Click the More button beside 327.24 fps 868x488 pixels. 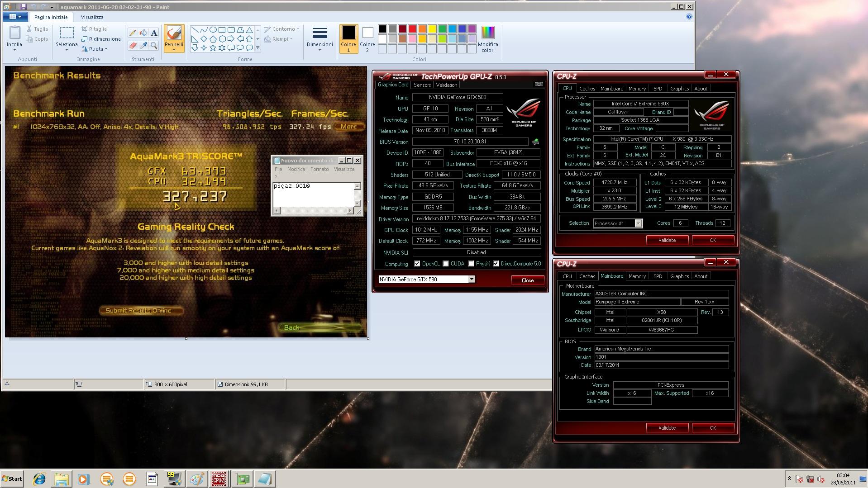pos(349,127)
